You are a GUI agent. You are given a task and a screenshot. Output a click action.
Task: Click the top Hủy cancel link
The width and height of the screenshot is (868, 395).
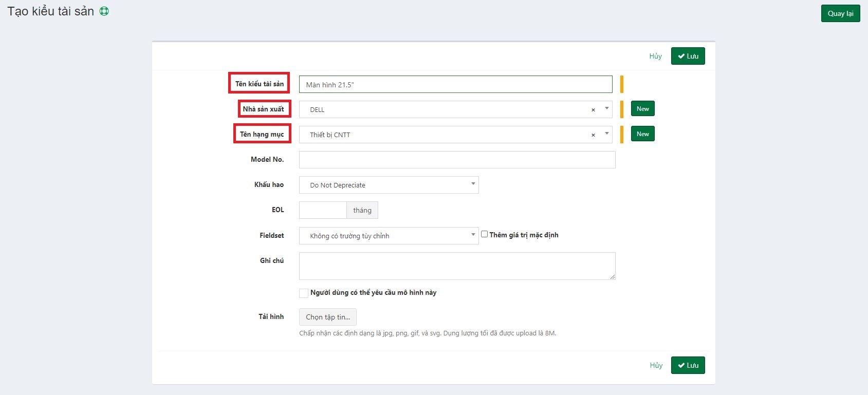(x=655, y=56)
